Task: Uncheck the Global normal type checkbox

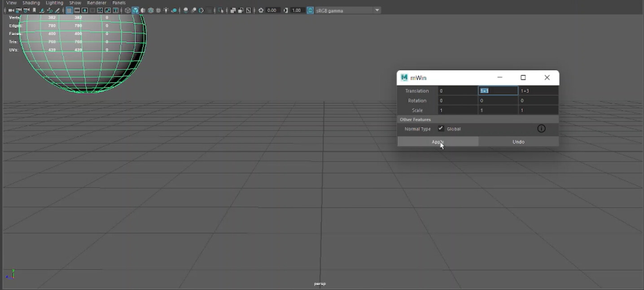Action: tap(441, 128)
